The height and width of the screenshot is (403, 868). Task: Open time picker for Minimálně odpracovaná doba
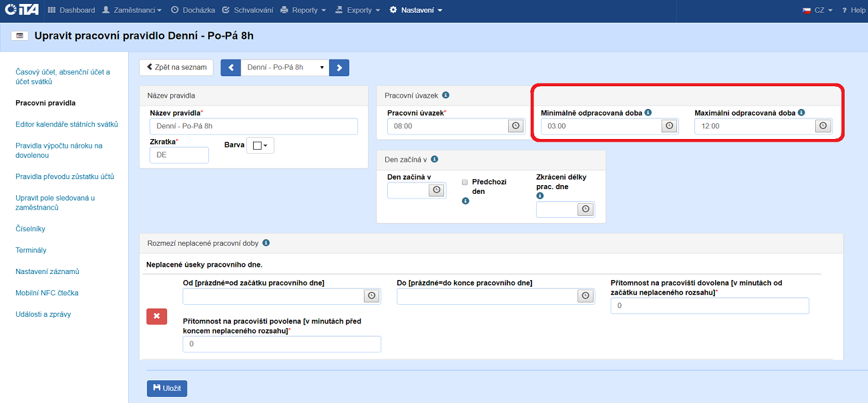[669, 126]
